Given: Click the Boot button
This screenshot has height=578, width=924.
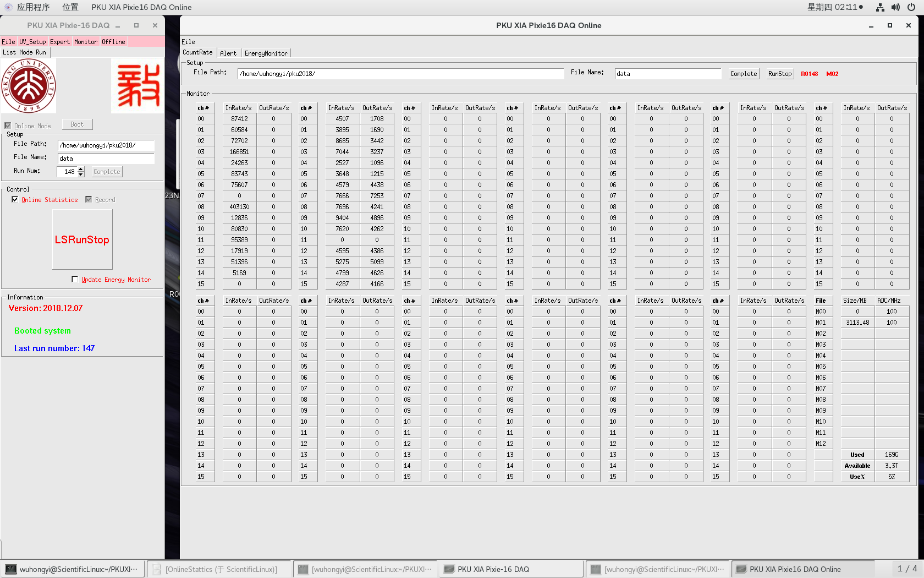Looking at the screenshot, I should coord(77,124).
